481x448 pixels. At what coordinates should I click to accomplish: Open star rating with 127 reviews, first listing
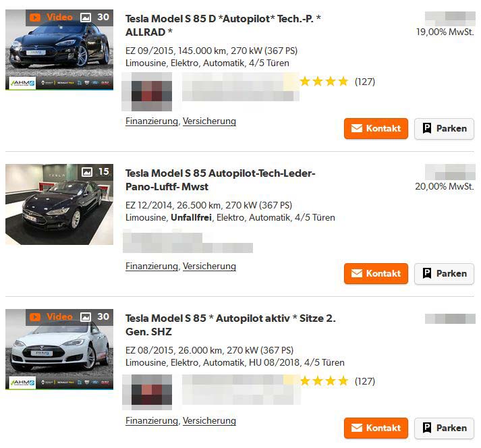coord(337,82)
